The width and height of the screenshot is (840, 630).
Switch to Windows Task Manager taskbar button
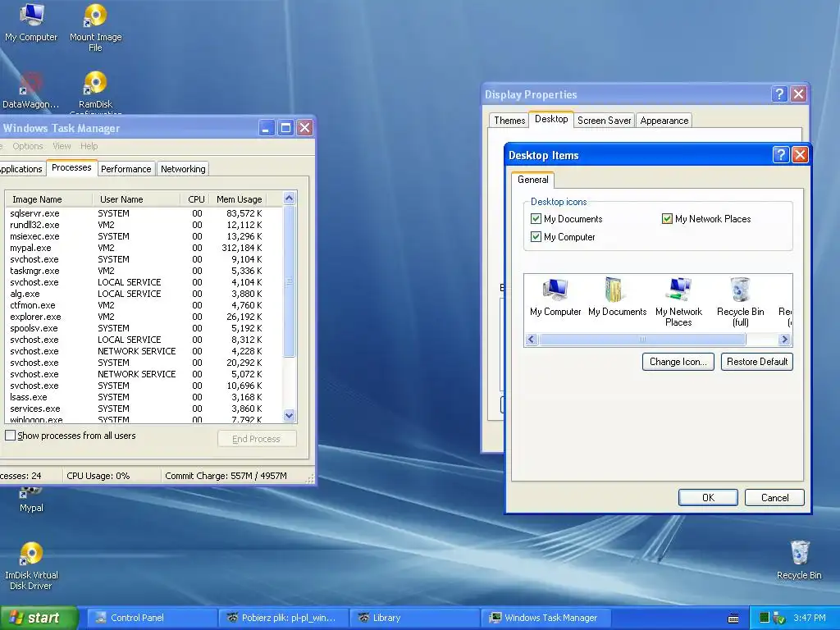click(546, 618)
